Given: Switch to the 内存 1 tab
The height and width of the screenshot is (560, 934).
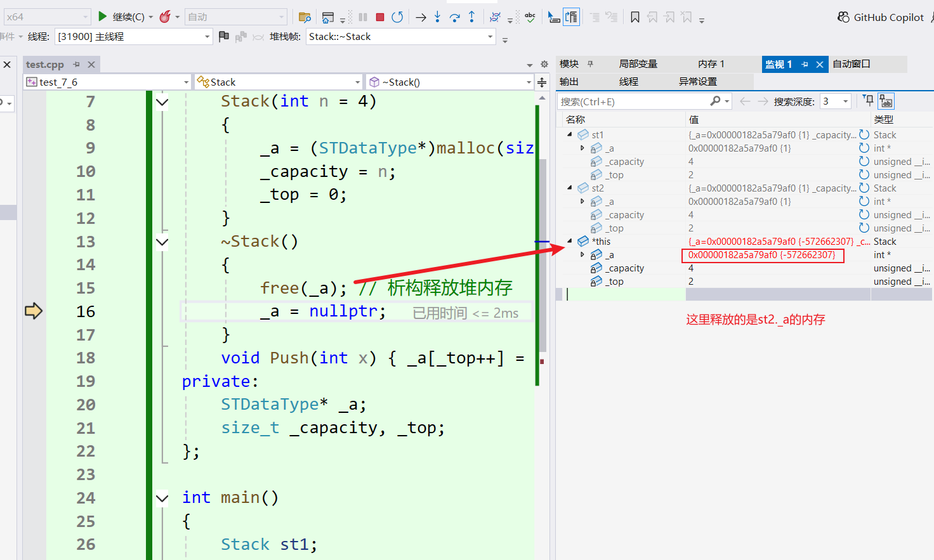Looking at the screenshot, I should click(711, 63).
